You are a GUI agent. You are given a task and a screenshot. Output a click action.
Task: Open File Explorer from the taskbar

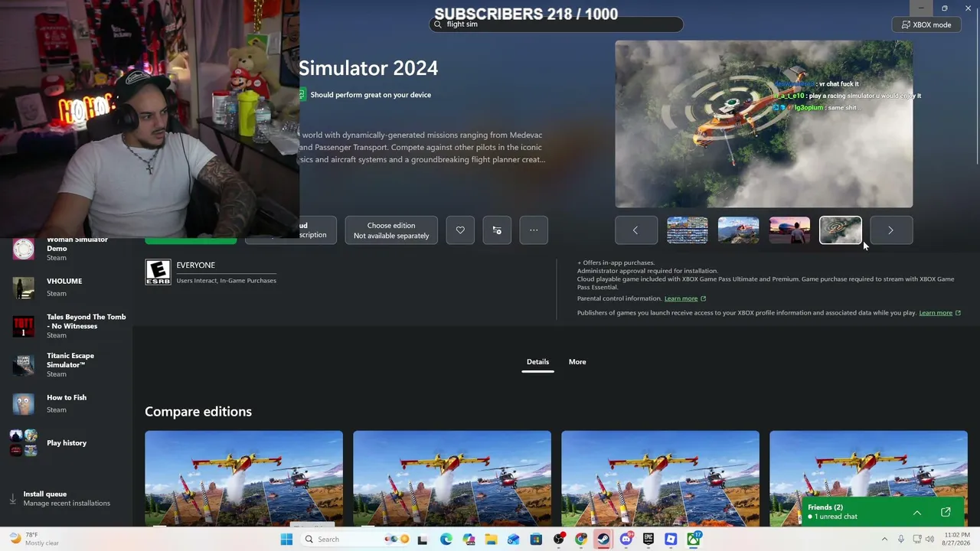[491, 540]
